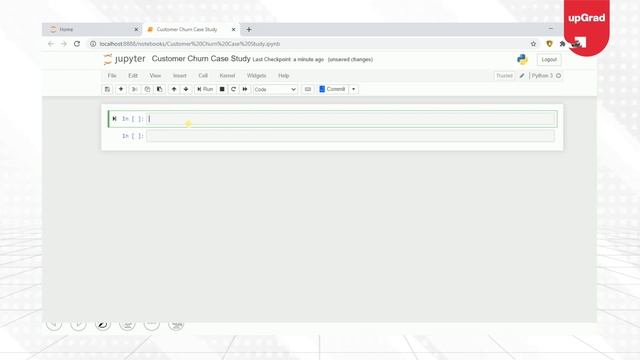Open the Kernel menu
Viewport: 640px width, 360px height.
[227, 76]
